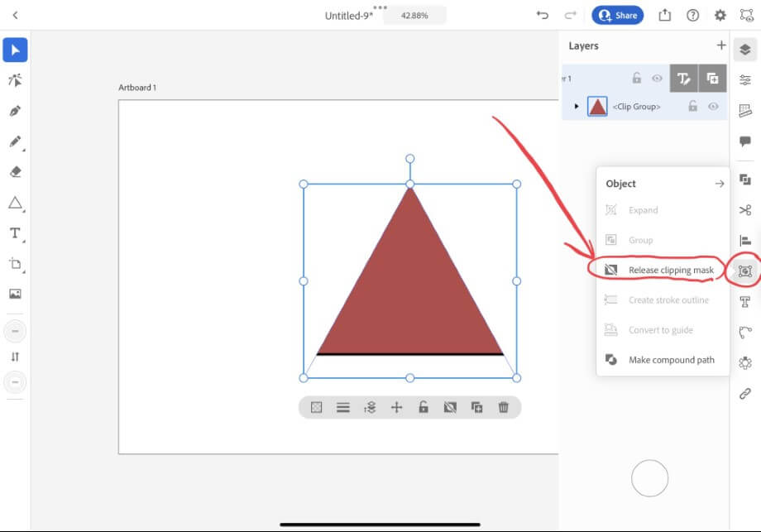Hide the Clip Group layer

[x=713, y=106]
